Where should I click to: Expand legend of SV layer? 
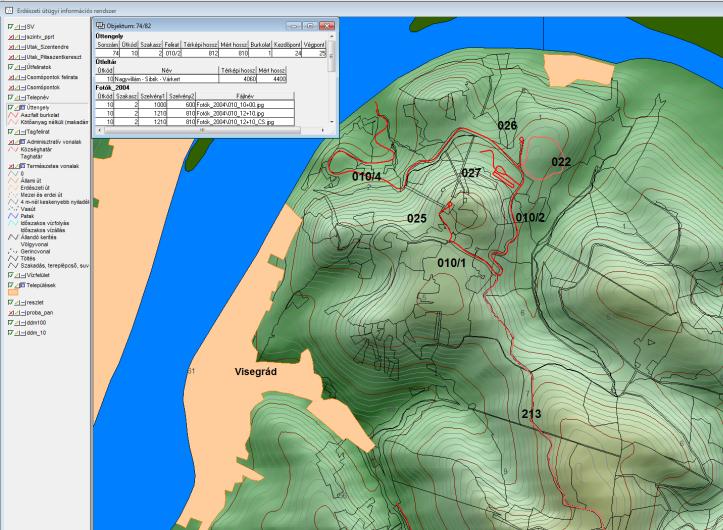[x=23, y=27]
